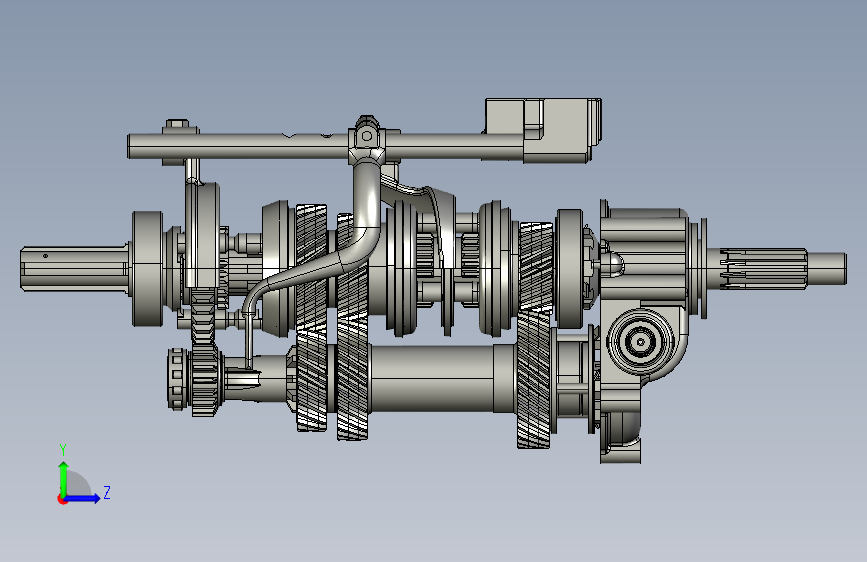Screen dimensions: 867x562
Task: Select the hex bolt head atop left bracket
Action: [177, 123]
